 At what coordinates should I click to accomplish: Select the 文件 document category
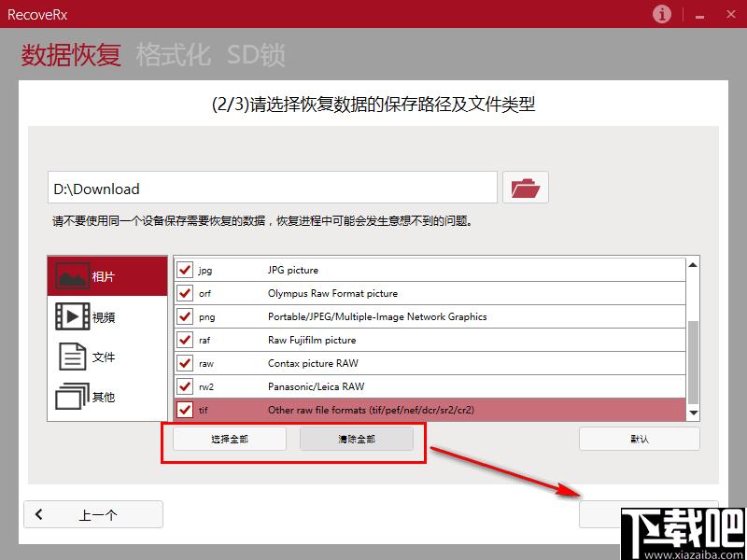[107, 357]
